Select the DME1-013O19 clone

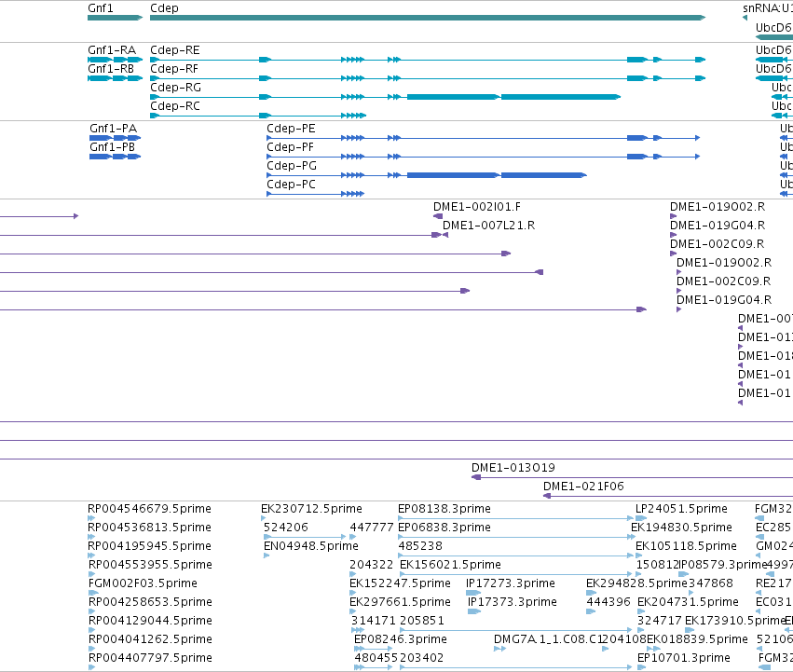click(513, 468)
